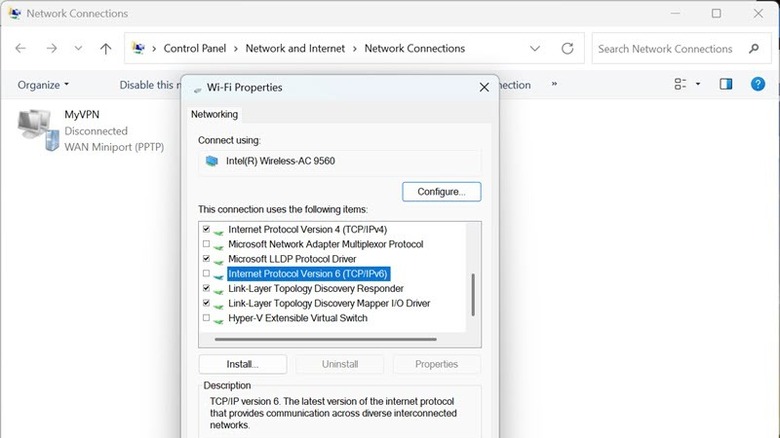Open recent locations chevron beside forward arrow
Screen dimensions: 780x438
[78, 48]
